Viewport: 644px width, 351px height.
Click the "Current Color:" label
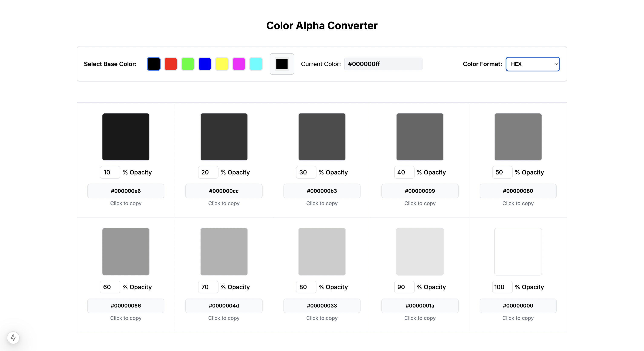(321, 64)
